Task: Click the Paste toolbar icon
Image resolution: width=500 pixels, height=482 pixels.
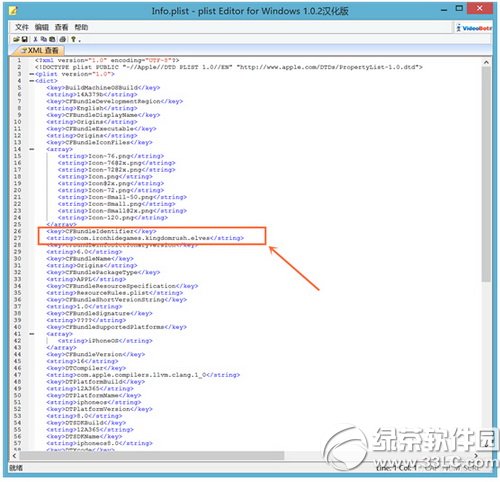Action: point(52,39)
